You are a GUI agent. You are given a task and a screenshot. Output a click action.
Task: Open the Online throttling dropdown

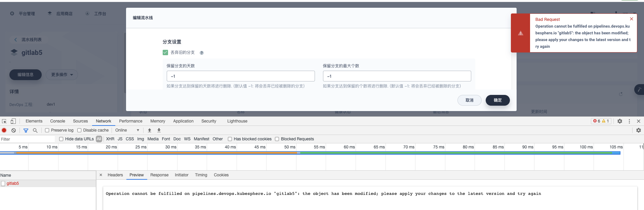click(127, 130)
